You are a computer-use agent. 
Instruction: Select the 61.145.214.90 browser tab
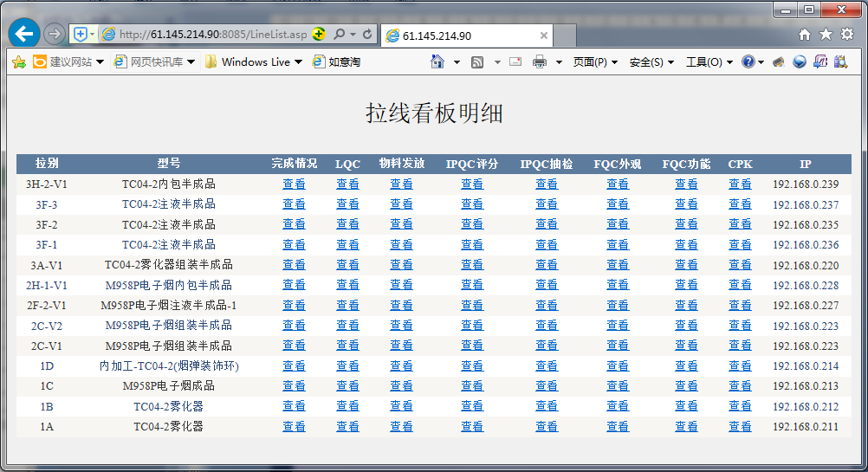(459, 36)
